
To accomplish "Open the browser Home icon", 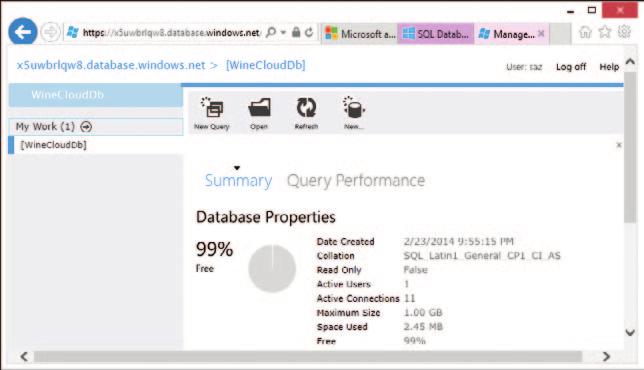I will (585, 32).
